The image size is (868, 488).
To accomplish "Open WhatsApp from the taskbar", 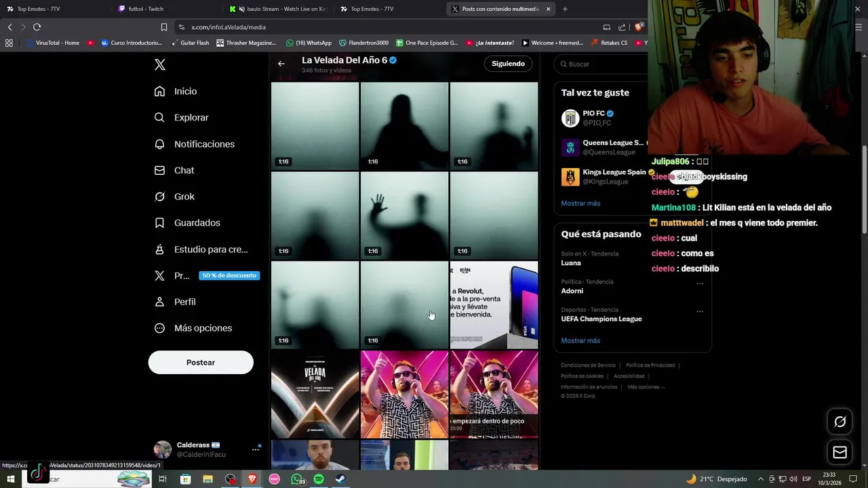I will [297, 479].
